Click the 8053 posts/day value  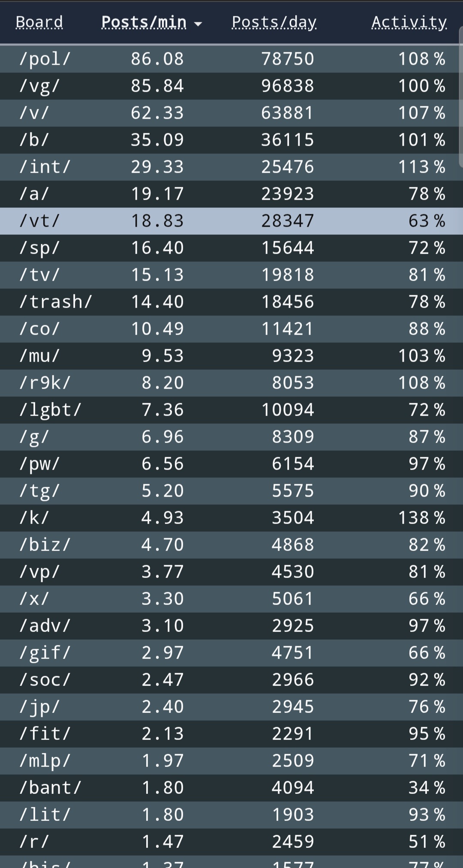[x=293, y=383]
